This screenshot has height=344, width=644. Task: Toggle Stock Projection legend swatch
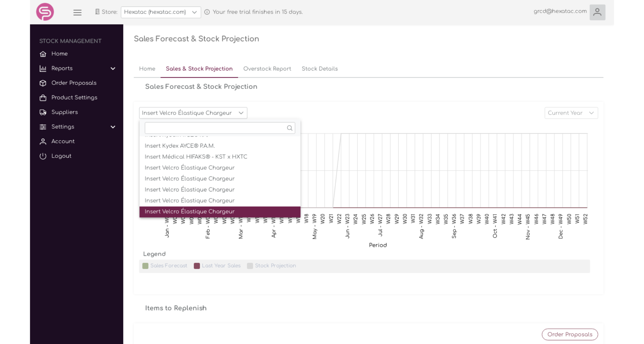click(250, 266)
